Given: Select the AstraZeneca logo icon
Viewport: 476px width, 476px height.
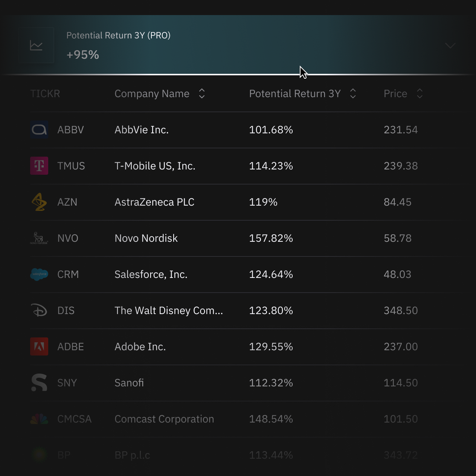Looking at the screenshot, I should [39, 202].
